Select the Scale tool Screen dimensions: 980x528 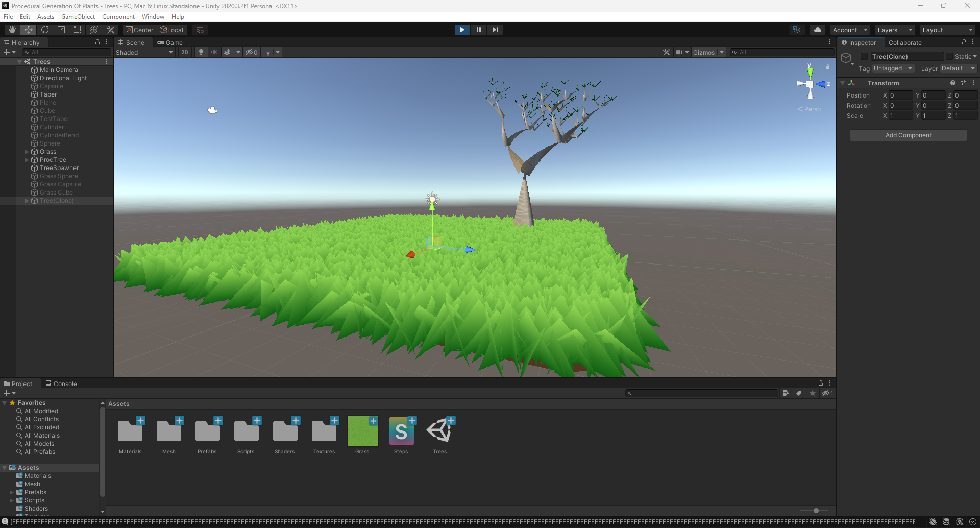61,29
